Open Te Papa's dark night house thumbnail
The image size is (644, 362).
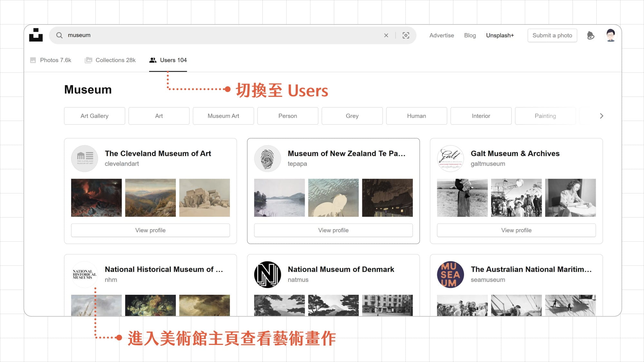pyautogui.click(x=387, y=198)
